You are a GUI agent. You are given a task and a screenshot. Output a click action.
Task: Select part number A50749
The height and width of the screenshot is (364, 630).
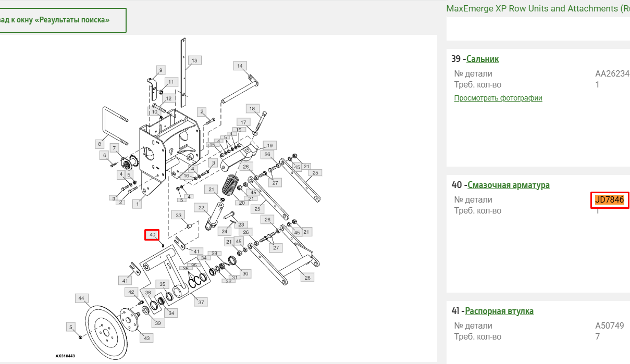pos(610,326)
